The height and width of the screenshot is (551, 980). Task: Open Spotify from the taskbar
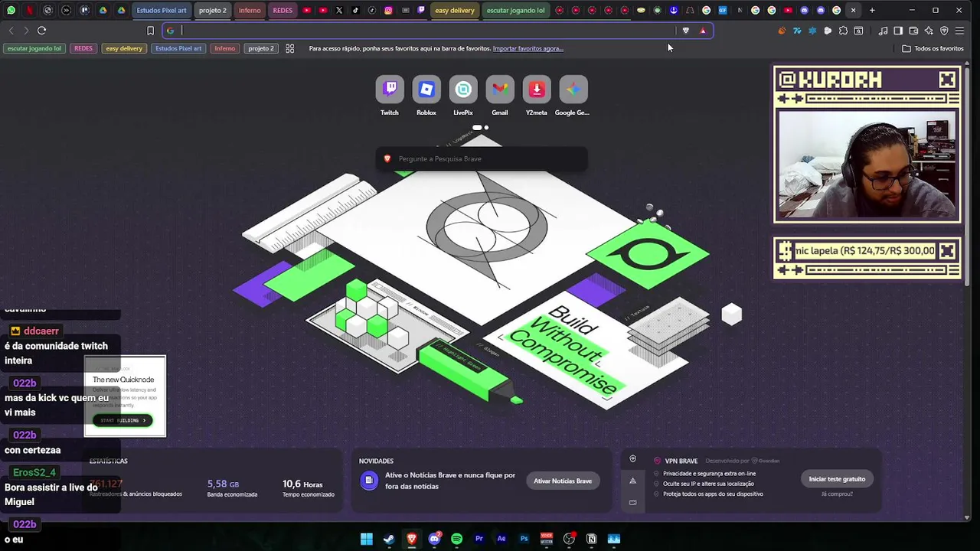coord(456,539)
